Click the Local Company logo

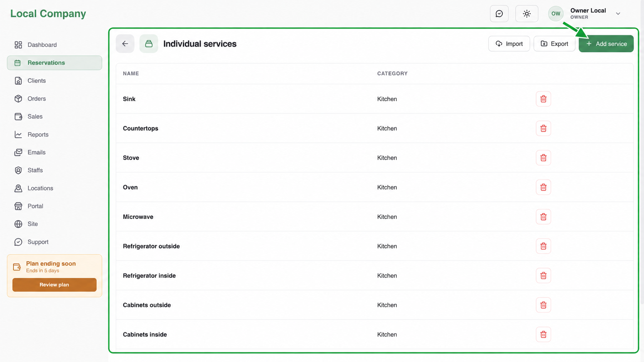point(48,13)
